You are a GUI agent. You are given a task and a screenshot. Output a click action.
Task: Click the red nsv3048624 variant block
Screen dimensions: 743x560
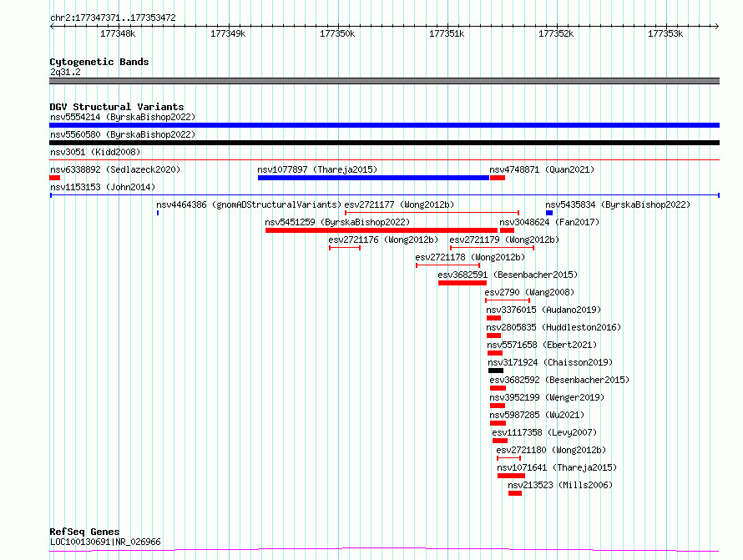tap(507, 230)
